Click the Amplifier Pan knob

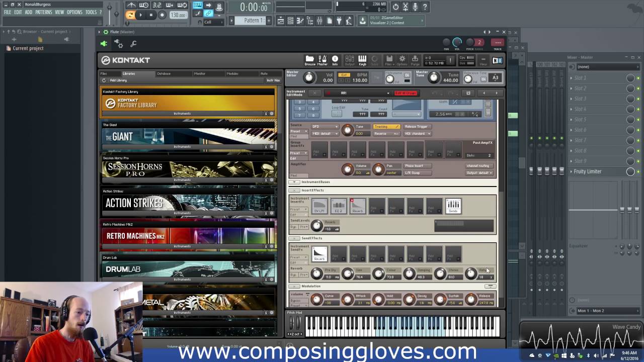click(x=378, y=169)
